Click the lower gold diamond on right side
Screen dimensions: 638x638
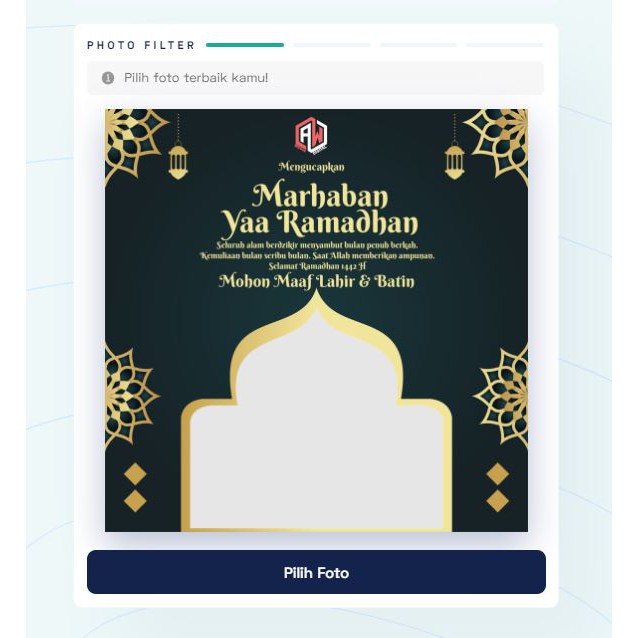497,500
